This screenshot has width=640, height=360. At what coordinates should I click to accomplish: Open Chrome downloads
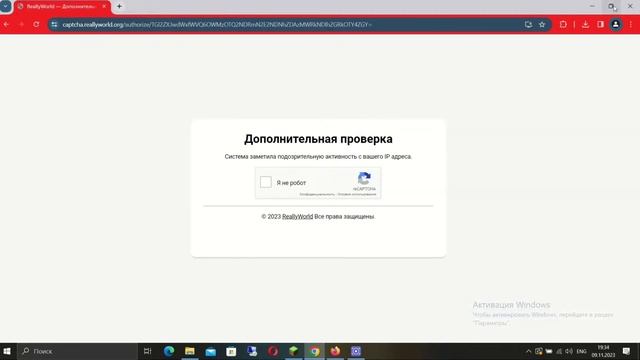585,24
